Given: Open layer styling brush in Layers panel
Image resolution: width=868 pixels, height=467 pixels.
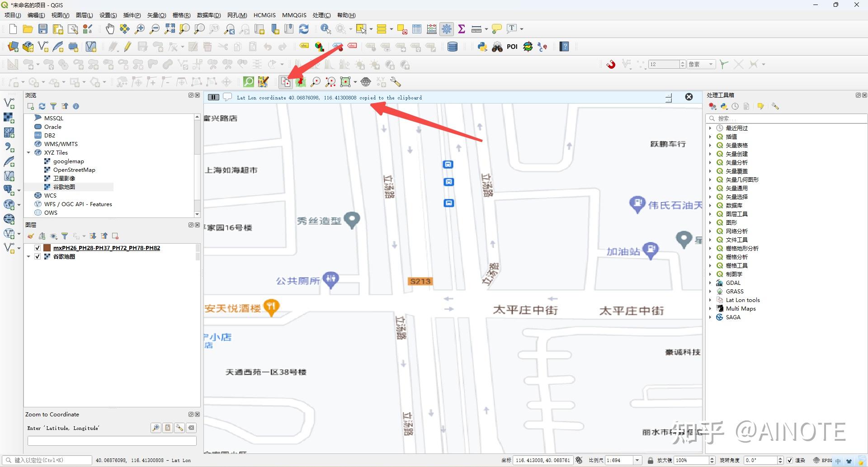Looking at the screenshot, I should point(31,236).
